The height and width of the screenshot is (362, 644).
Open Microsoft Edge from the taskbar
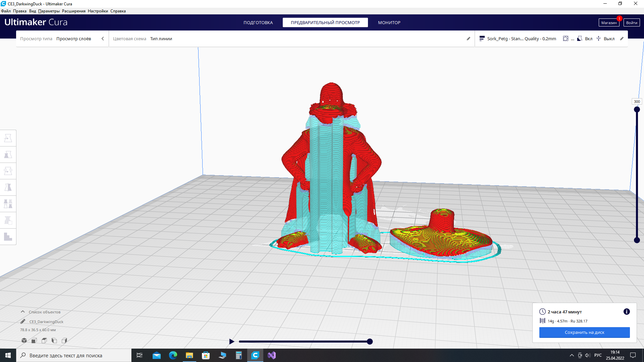pyautogui.click(x=173, y=355)
